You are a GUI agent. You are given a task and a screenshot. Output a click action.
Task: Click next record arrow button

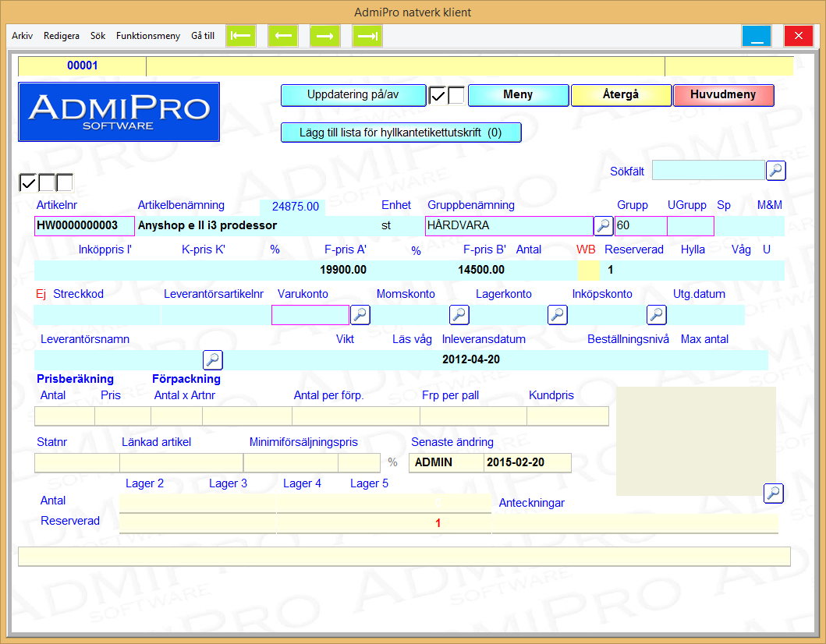click(x=325, y=36)
